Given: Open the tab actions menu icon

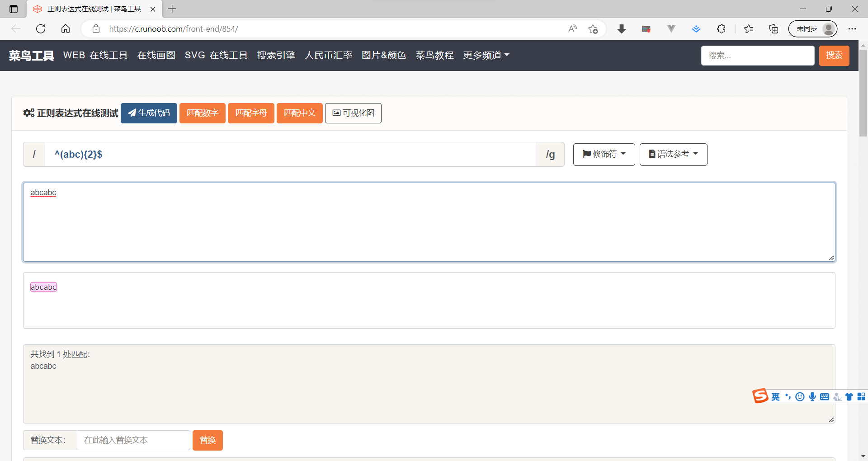Looking at the screenshot, I should (x=14, y=9).
